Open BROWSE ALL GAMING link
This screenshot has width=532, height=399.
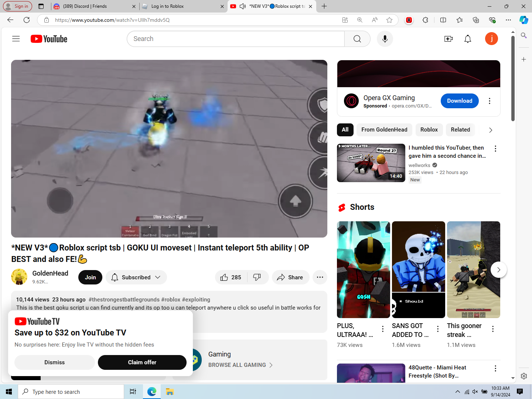point(241,365)
